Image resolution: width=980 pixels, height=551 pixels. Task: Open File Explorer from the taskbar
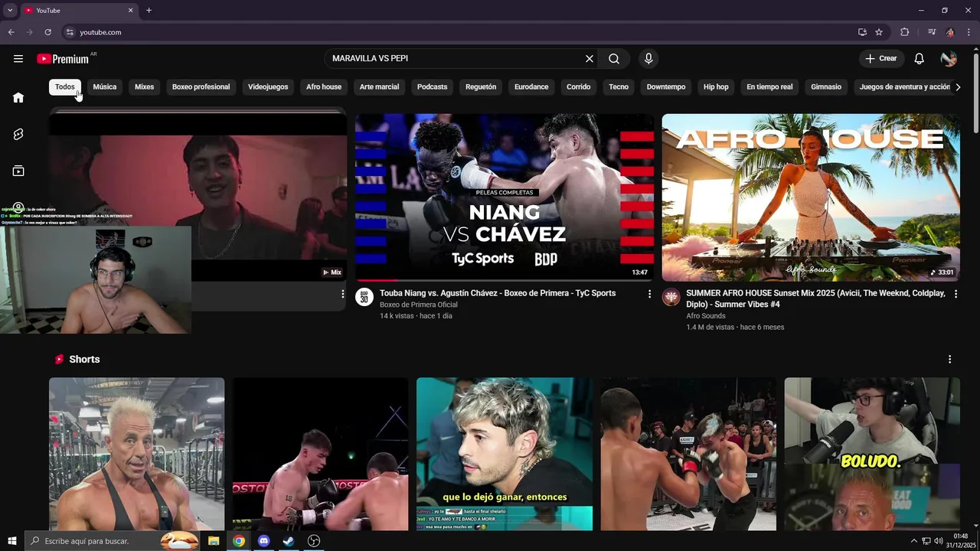pyautogui.click(x=214, y=541)
